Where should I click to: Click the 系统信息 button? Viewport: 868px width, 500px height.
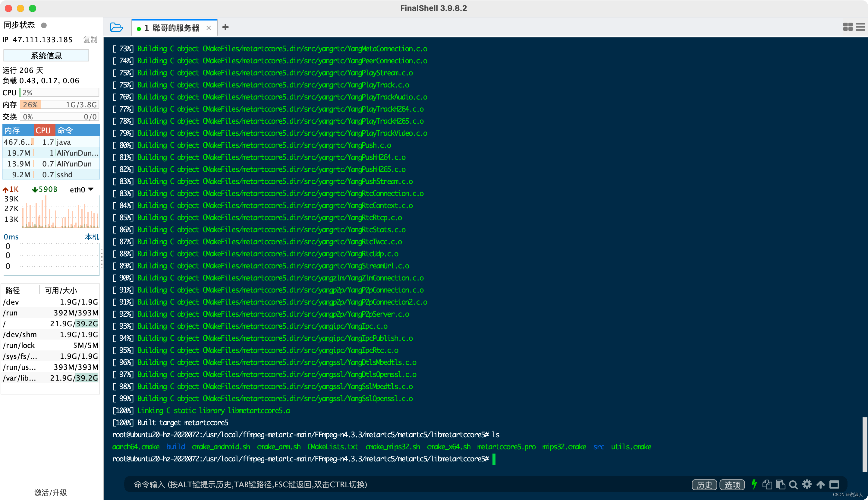(46, 55)
